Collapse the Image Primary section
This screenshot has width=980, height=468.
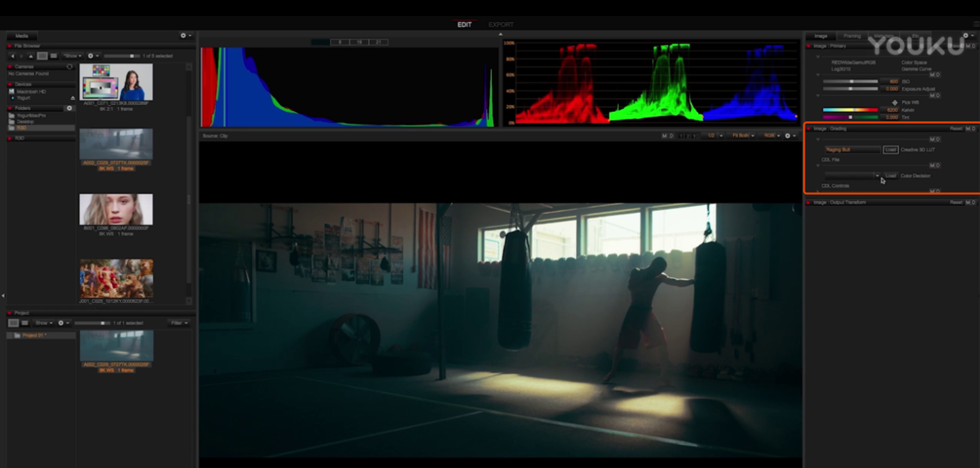tap(808, 46)
